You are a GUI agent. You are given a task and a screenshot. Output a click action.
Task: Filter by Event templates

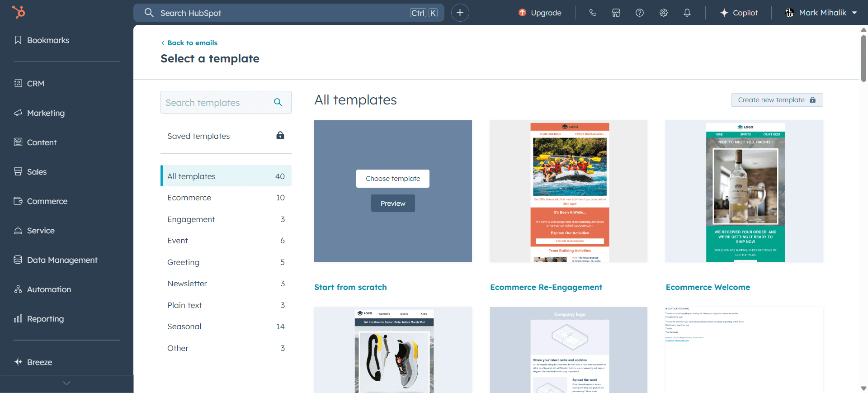click(226, 241)
